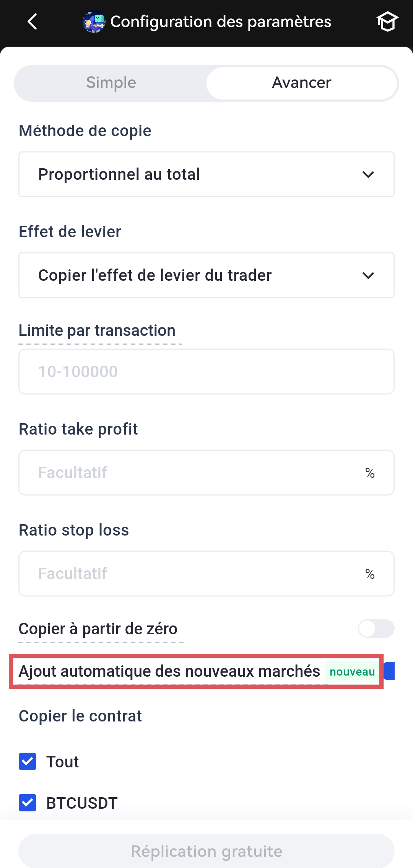Screen dimensions: 413x868
Task: Tap the percent symbol in take profit field
Action: 370,473
